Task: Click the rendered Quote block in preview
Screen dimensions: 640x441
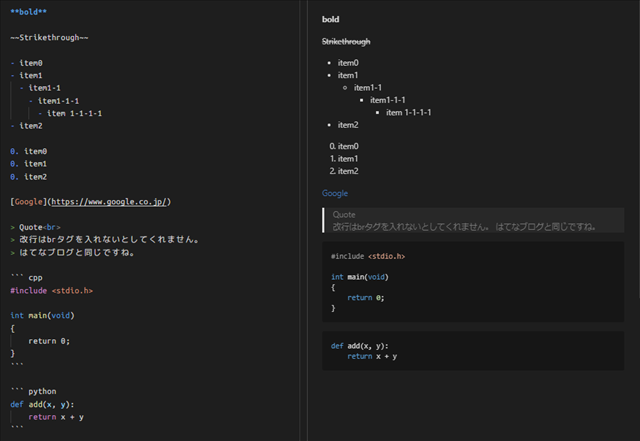Action: click(x=470, y=220)
